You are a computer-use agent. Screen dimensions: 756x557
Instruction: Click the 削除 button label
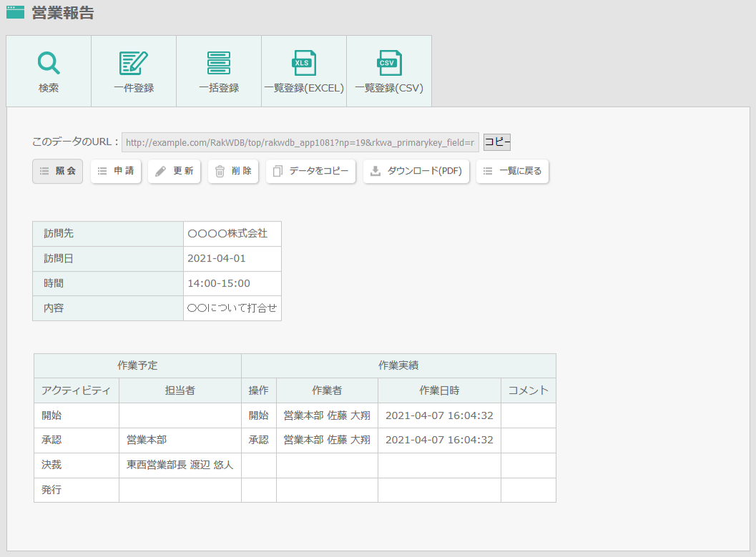click(242, 171)
